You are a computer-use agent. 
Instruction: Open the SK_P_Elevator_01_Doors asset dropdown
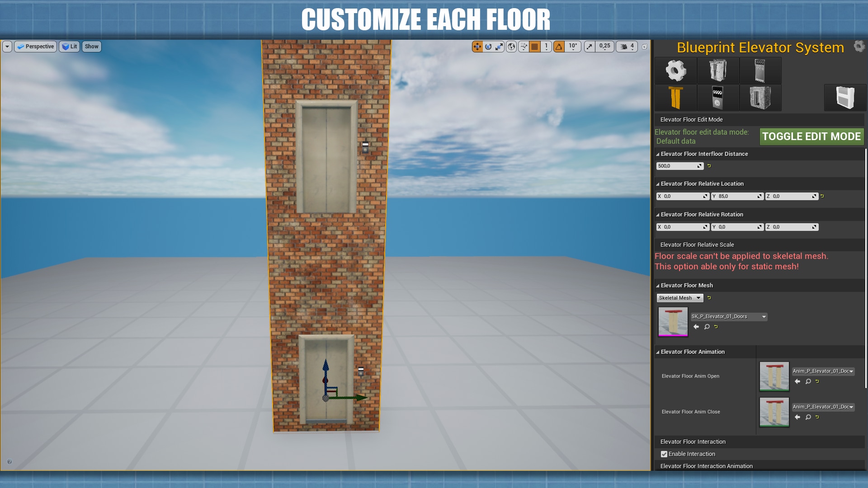pos(728,317)
